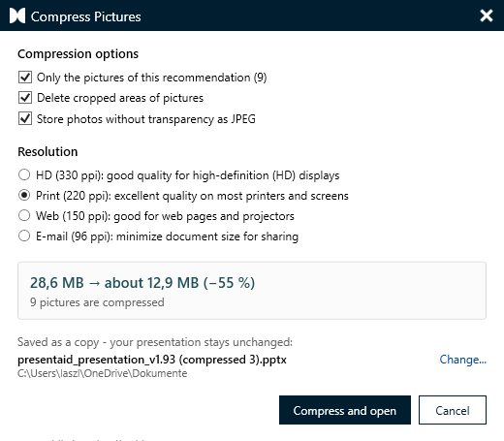Click the Compress Pictures title text
The image size is (504, 441).
click(x=86, y=16)
